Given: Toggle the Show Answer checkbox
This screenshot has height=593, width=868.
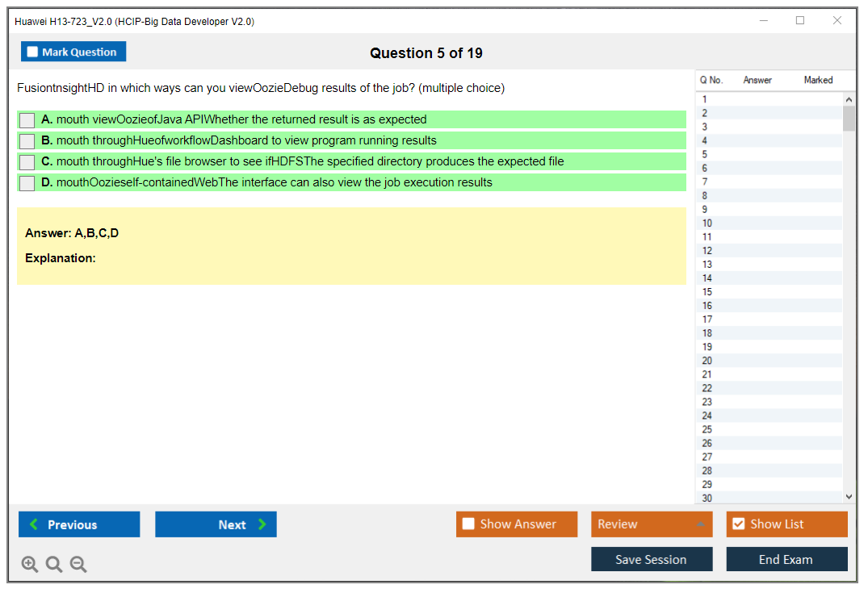Looking at the screenshot, I should pos(468,524).
